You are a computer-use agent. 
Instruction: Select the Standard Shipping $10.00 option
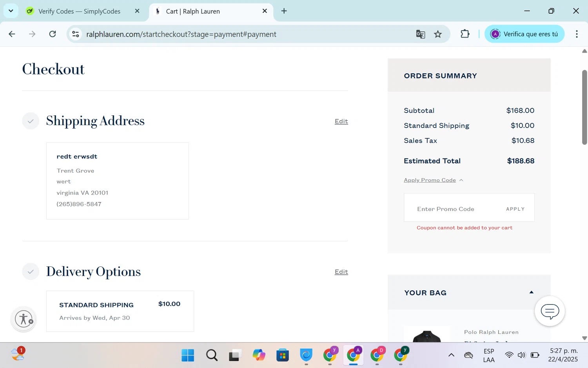coord(120,311)
